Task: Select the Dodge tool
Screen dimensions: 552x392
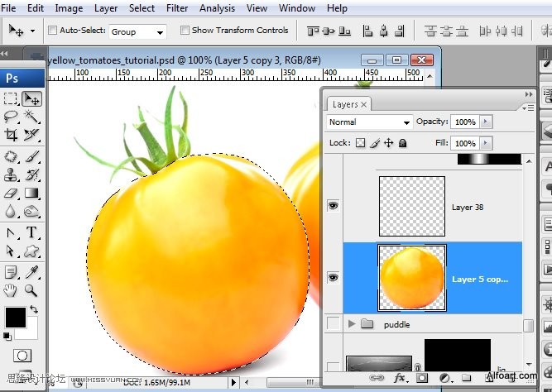Action: (x=31, y=212)
